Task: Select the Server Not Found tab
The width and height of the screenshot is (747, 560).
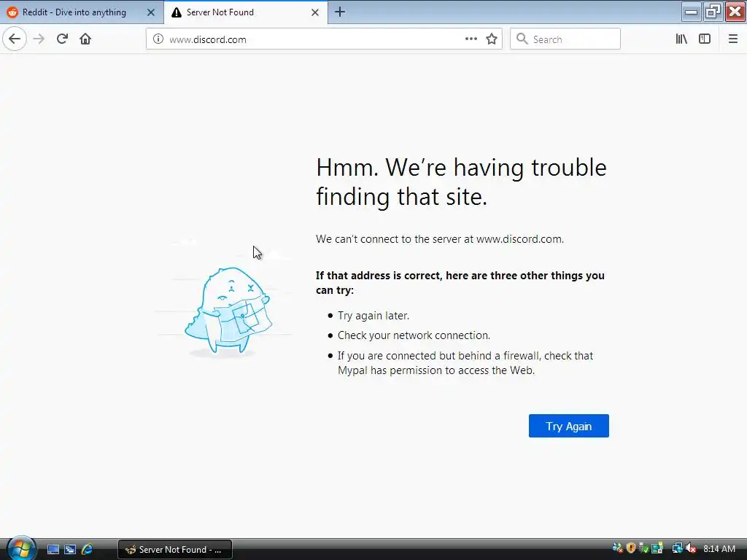Action: [x=246, y=12]
